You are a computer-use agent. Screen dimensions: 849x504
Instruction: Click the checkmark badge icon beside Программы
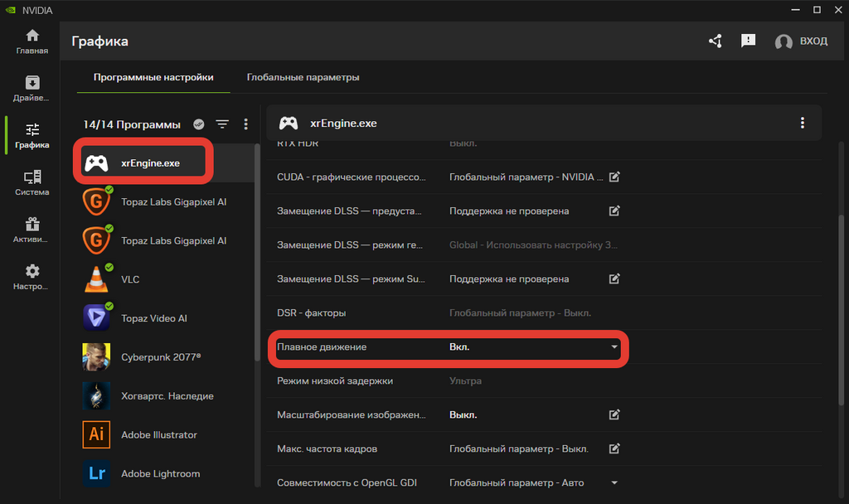(199, 124)
